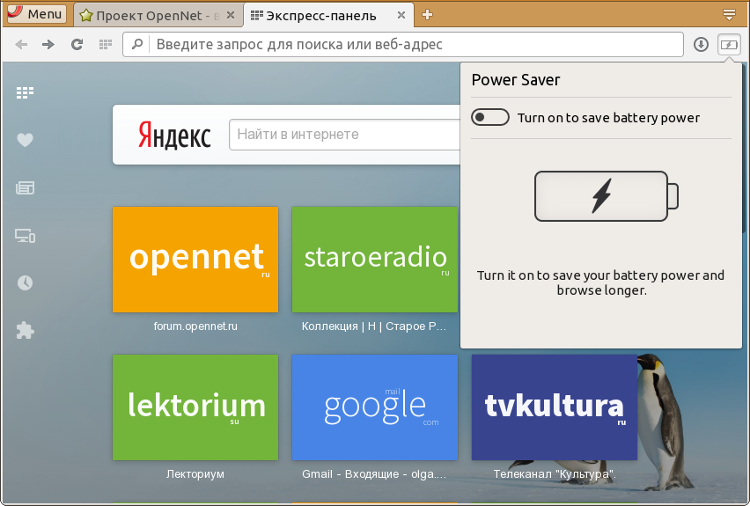Reload the page

77,44
